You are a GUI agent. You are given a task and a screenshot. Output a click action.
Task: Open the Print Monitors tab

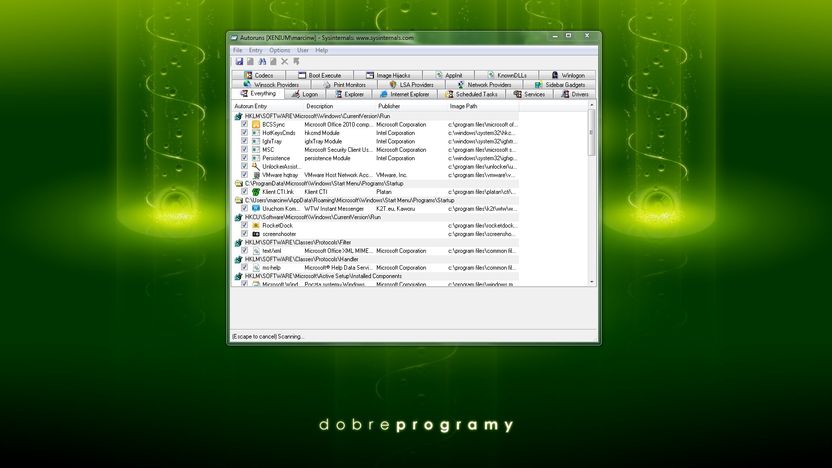tap(344, 85)
